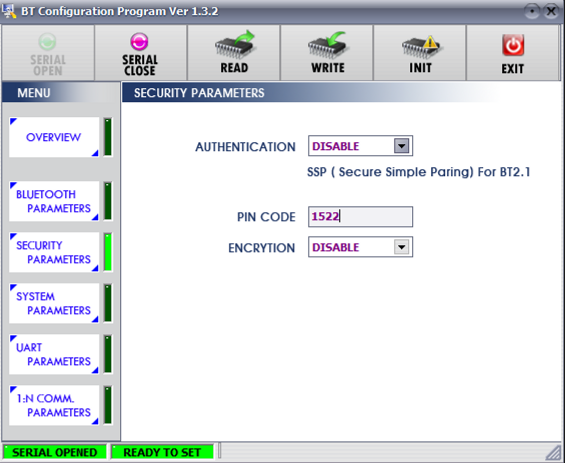565x463 pixels.
Task: Click the red EXIT power button
Action: pos(513,53)
